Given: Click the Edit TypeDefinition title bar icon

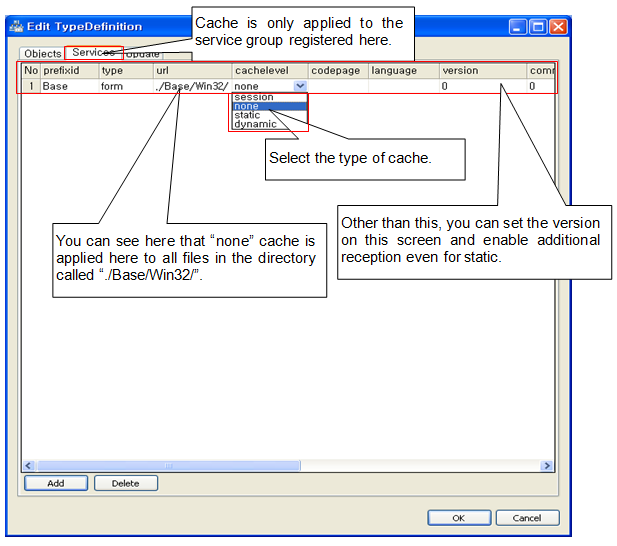Looking at the screenshot, I should click(16, 27).
